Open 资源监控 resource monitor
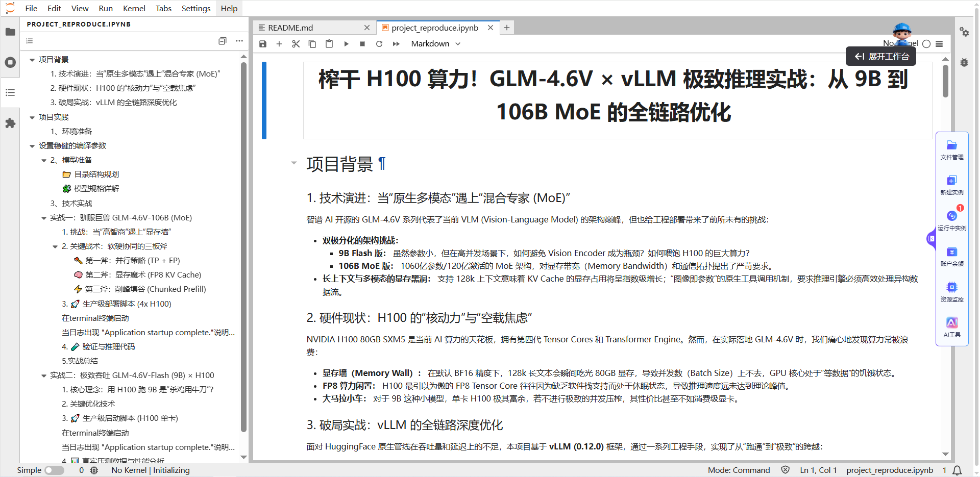The image size is (980, 477). tap(952, 292)
